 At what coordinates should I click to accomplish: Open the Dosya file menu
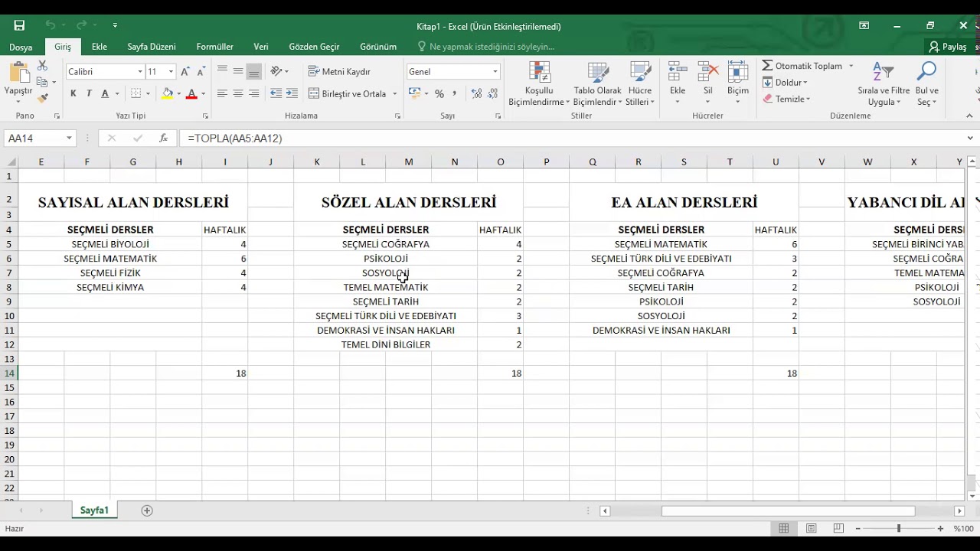click(21, 47)
